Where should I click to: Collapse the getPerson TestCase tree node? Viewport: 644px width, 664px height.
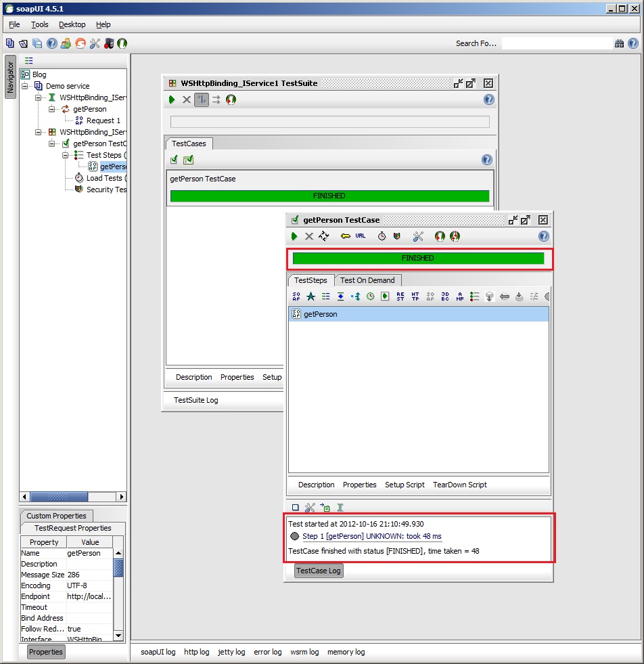click(x=51, y=143)
